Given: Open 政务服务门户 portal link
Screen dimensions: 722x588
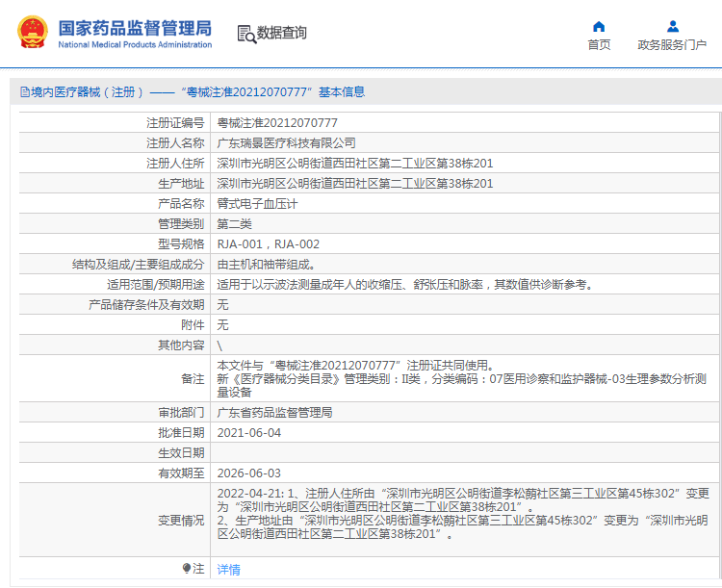Looking at the screenshot, I should [672, 45].
